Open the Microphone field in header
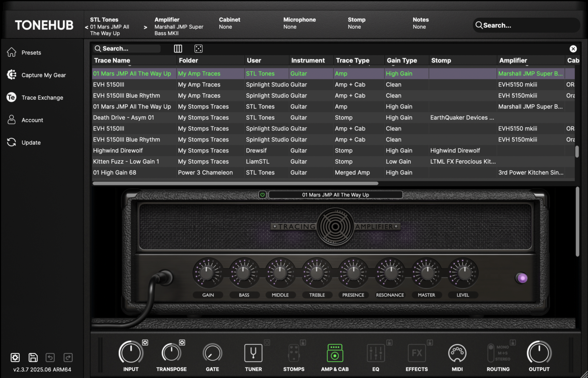 pos(299,23)
